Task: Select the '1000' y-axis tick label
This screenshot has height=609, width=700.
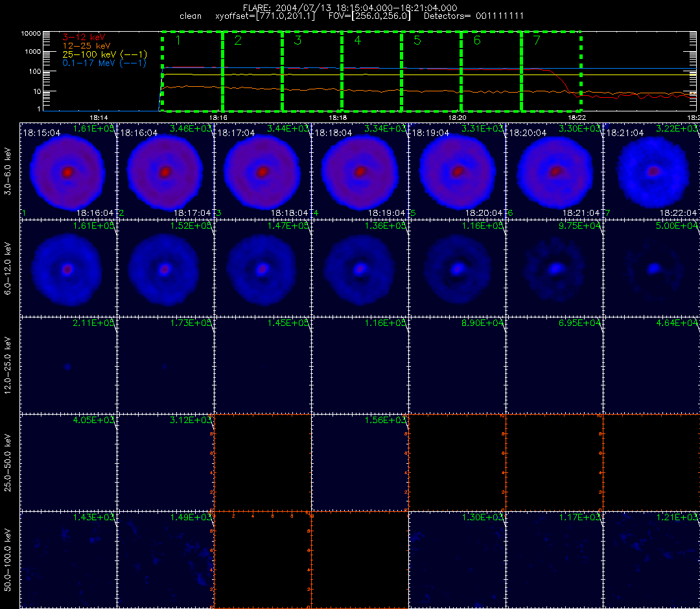Action: click(32, 52)
